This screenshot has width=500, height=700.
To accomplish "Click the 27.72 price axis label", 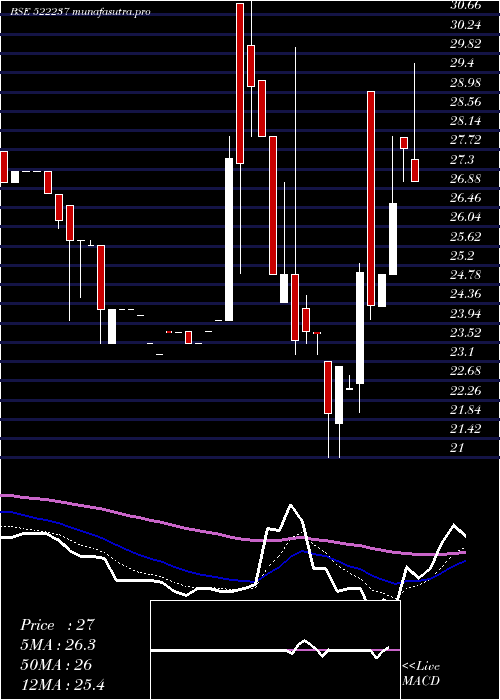I will [x=466, y=140].
